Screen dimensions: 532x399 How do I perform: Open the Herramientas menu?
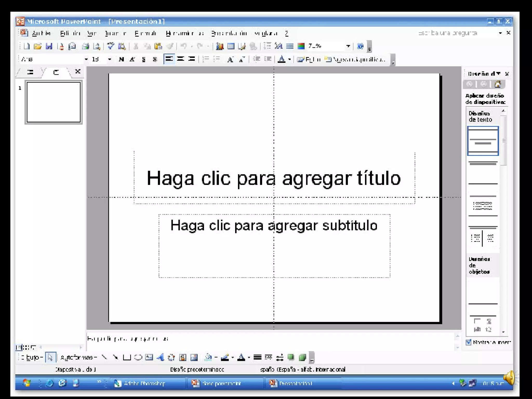click(x=184, y=33)
